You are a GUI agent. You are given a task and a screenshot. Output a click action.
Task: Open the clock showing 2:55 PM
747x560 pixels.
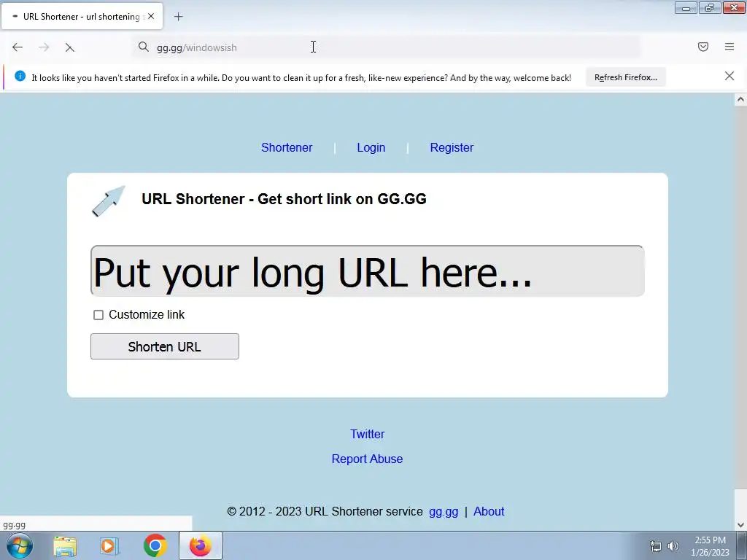[710, 546]
